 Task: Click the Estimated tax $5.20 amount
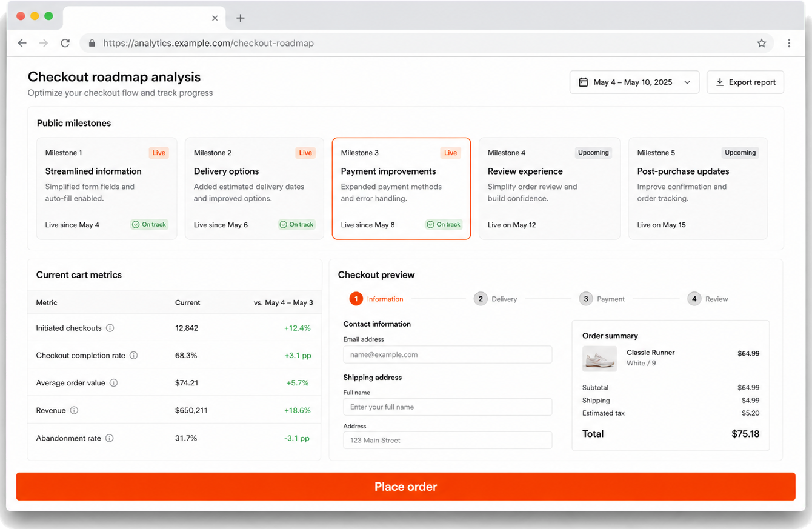(x=750, y=413)
